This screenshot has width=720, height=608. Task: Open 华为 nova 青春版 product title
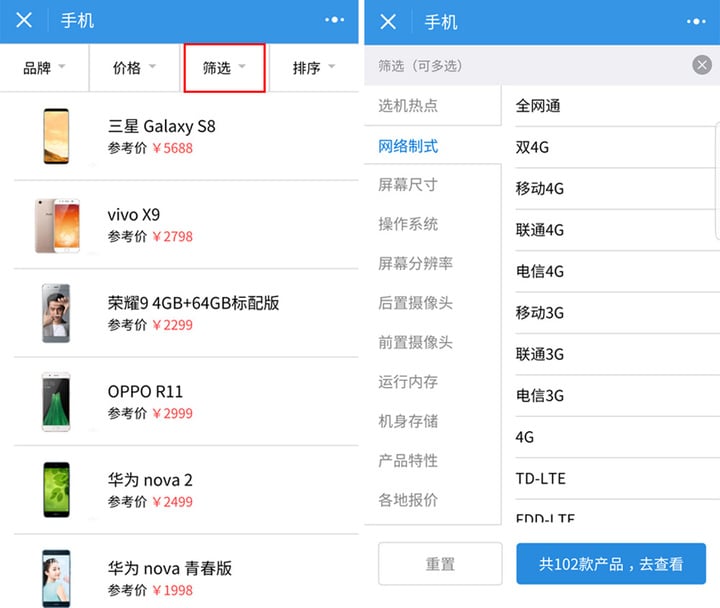pos(170,569)
